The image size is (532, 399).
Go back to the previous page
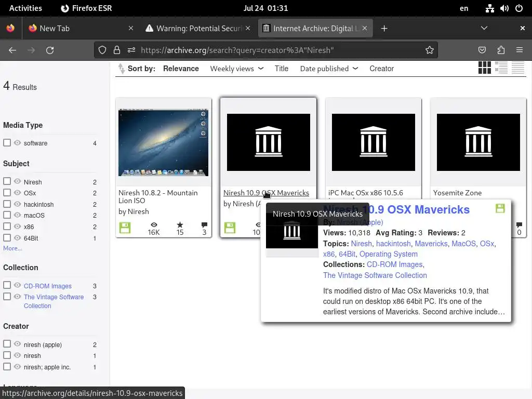tap(12, 50)
